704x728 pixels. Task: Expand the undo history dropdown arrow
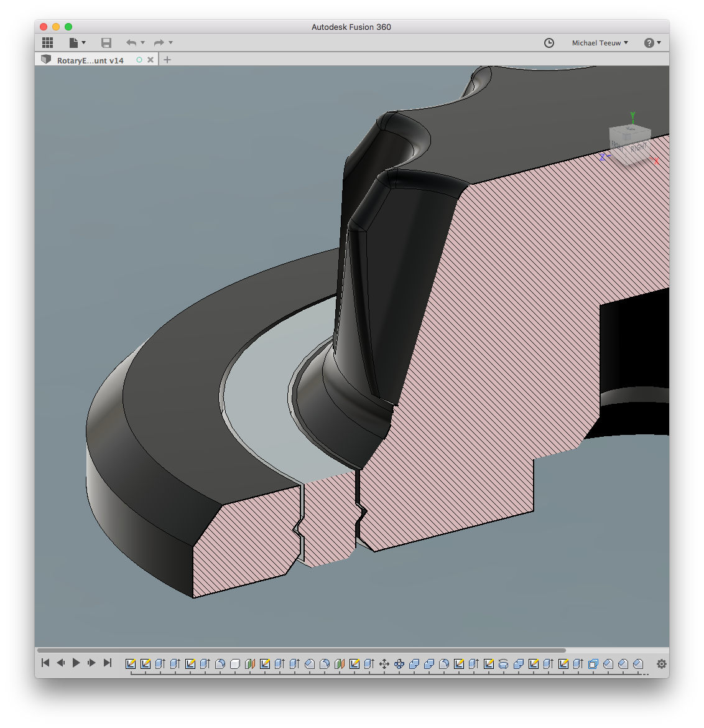[x=143, y=43]
